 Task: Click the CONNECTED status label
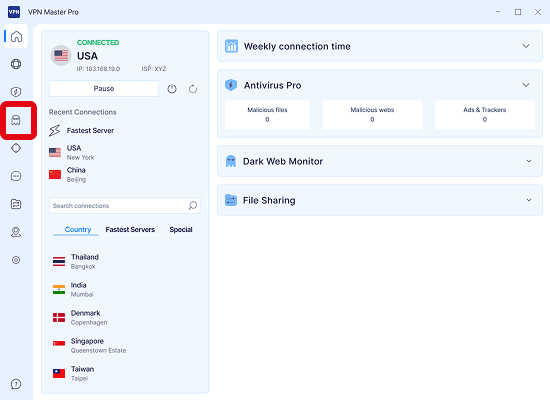[98, 42]
